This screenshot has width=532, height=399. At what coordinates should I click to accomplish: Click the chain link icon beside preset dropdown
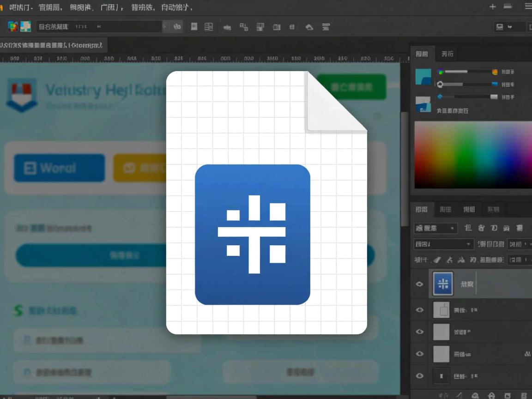(177, 27)
